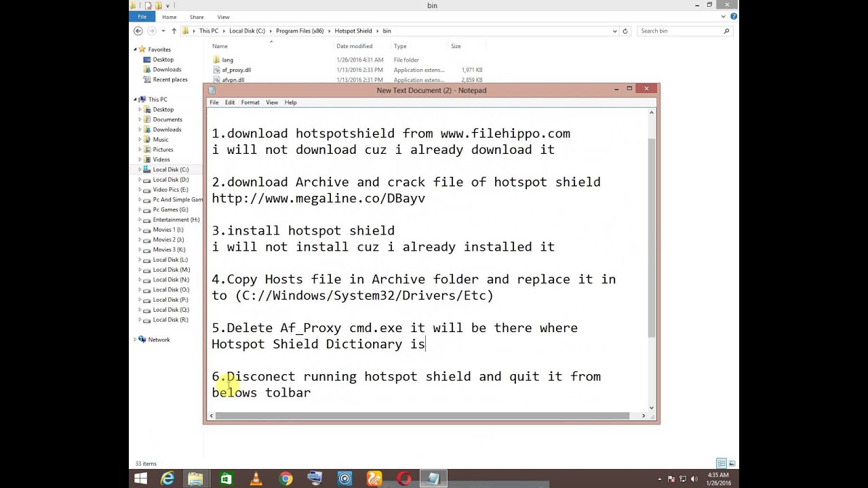868x488 pixels.
Task: Click Hotspot Shield breadcrumb in address bar
Action: click(353, 30)
